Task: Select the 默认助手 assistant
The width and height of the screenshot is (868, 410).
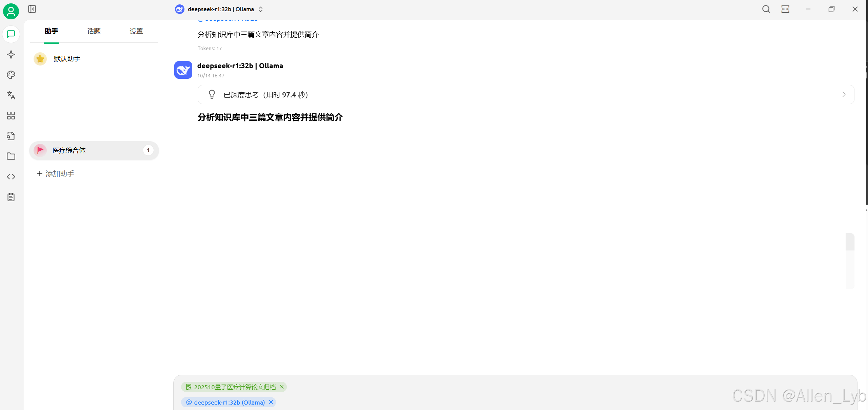Action: click(x=67, y=59)
